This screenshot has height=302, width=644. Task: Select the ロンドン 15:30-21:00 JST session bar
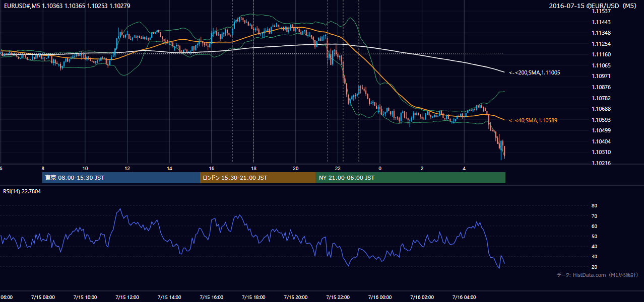[257, 178]
